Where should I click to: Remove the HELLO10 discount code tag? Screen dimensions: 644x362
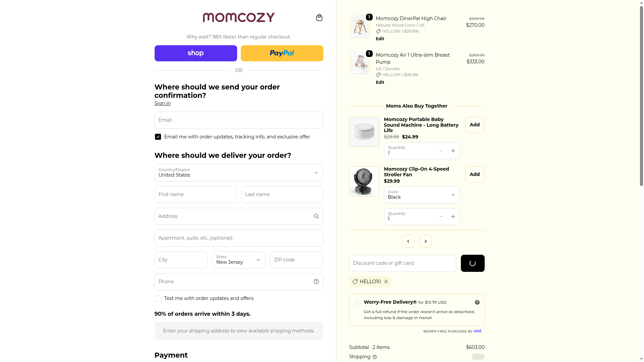click(386, 282)
